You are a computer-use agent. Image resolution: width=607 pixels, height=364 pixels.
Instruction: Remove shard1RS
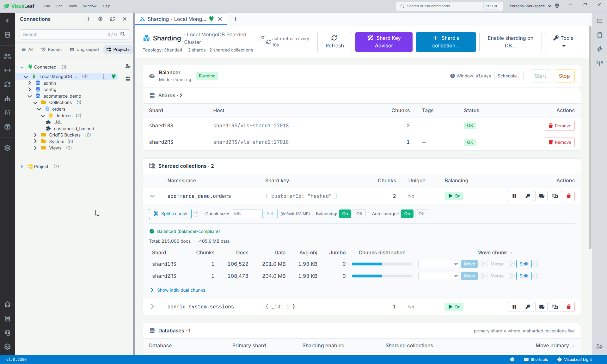point(560,126)
